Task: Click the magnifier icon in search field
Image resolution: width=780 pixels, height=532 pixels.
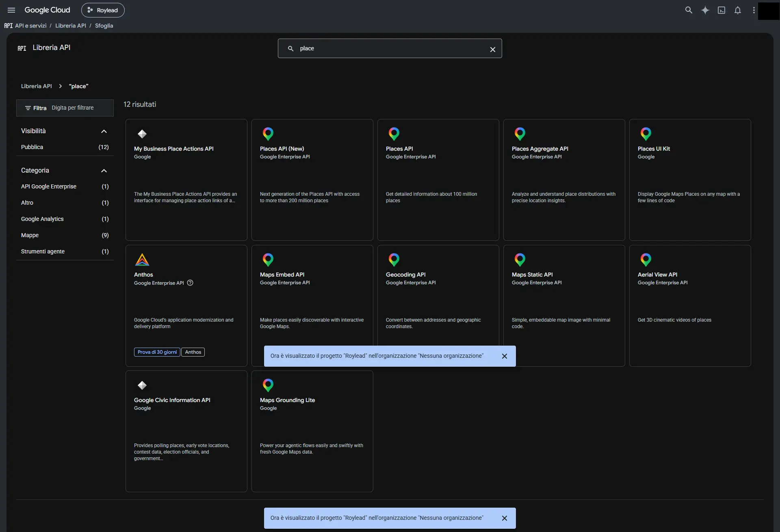Action: tap(290, 48)
